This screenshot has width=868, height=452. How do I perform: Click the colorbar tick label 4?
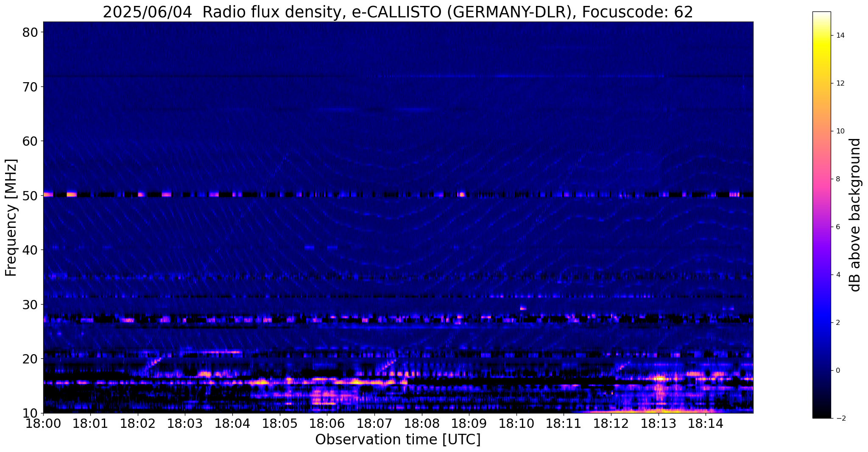[x=837, y=275]
